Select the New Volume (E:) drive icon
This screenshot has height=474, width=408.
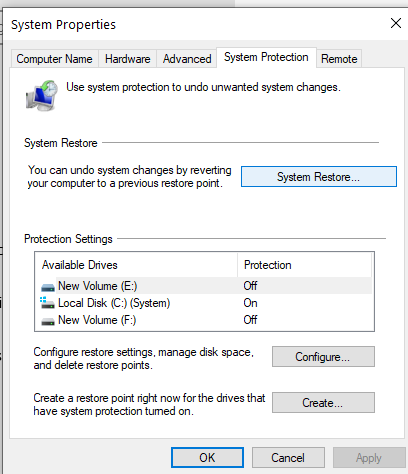point(48,287)
